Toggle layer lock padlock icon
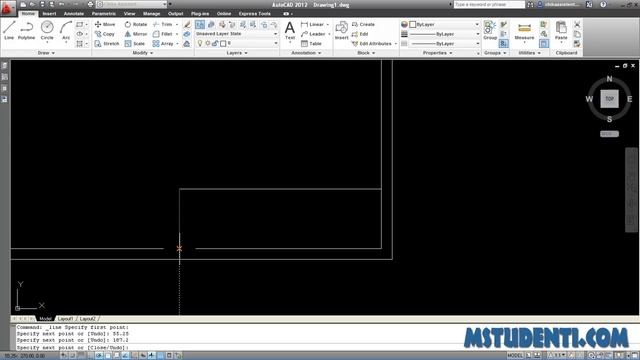 [215, 43]
